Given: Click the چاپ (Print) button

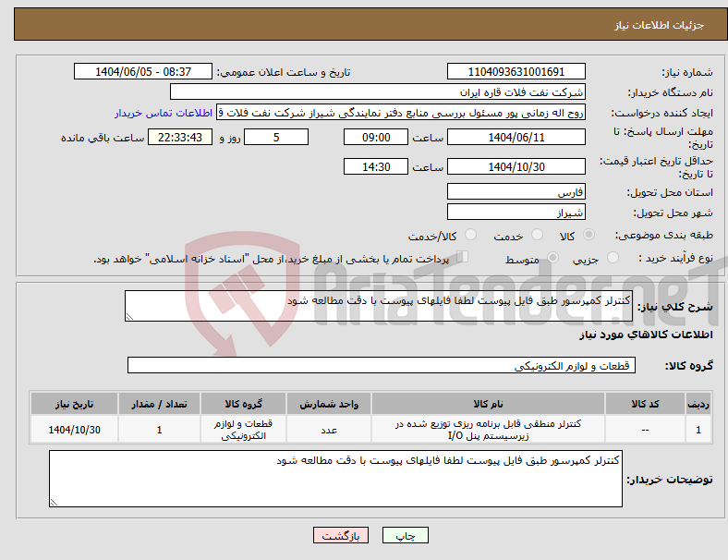Looking at the screenshot, I should 405,535.
